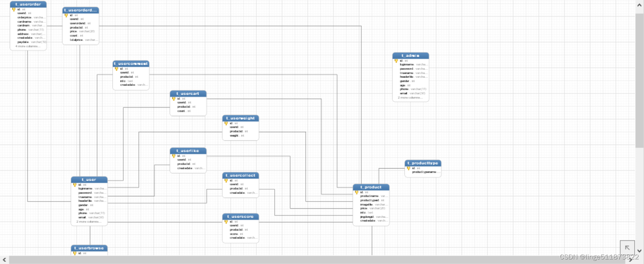Click the 'password' column in t_user table
Viewport: 644px width, 264px height.
[92, 193]
